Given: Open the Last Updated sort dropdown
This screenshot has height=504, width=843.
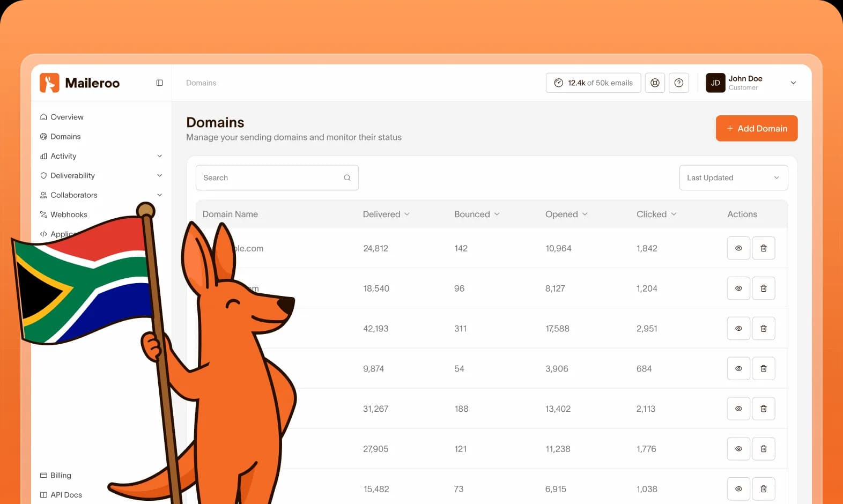Looking at the screenshot, I should [734, 178].
